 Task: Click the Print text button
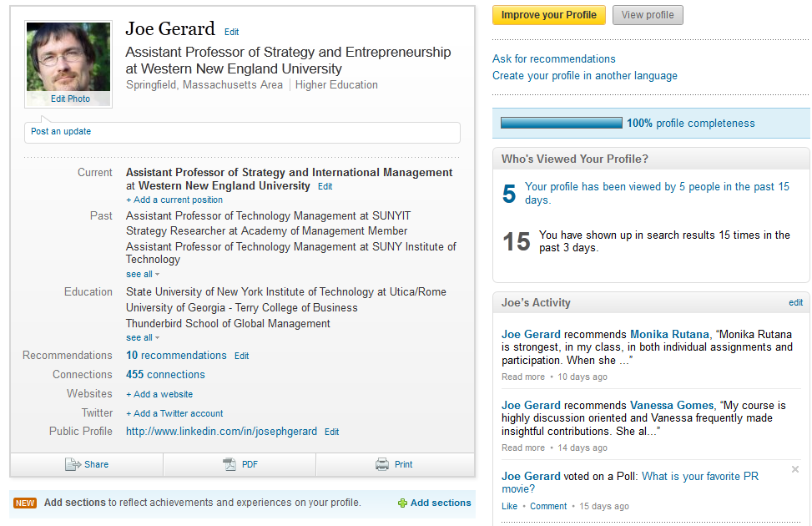(x=403, y=464)
